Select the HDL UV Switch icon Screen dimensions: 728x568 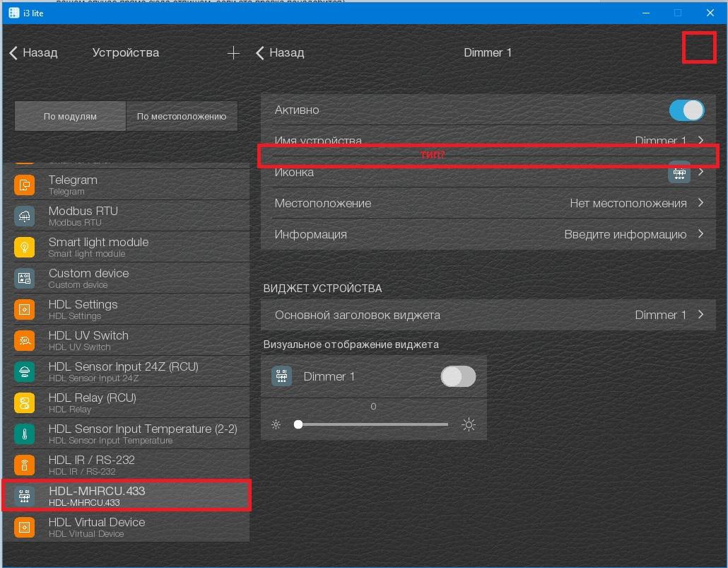(25, 341)
